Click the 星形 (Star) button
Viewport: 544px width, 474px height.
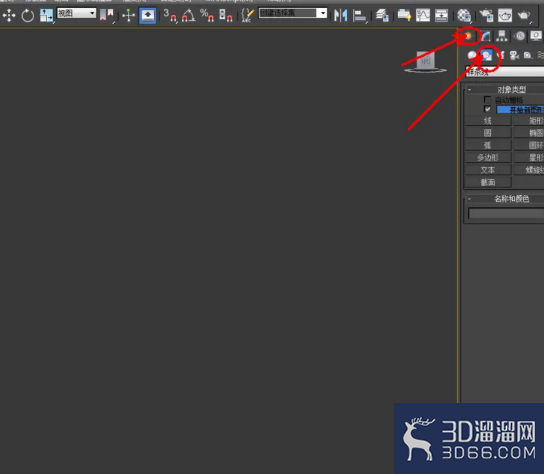529,158
